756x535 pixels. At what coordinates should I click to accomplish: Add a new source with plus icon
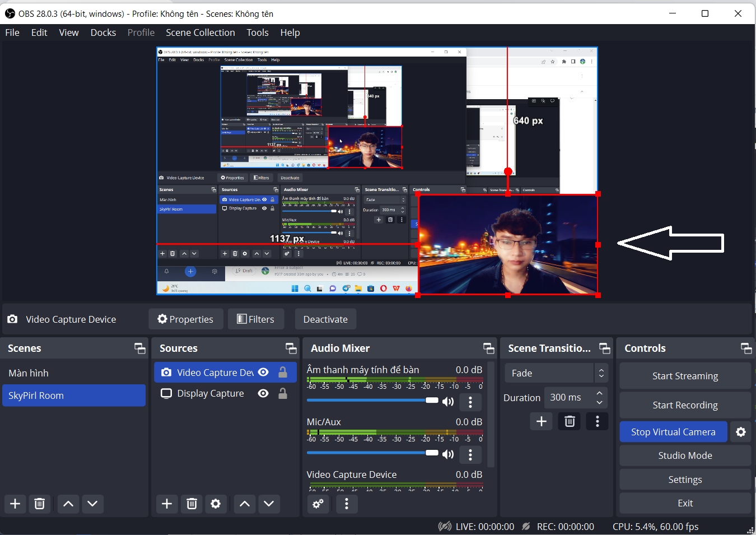tap(167, 504)
